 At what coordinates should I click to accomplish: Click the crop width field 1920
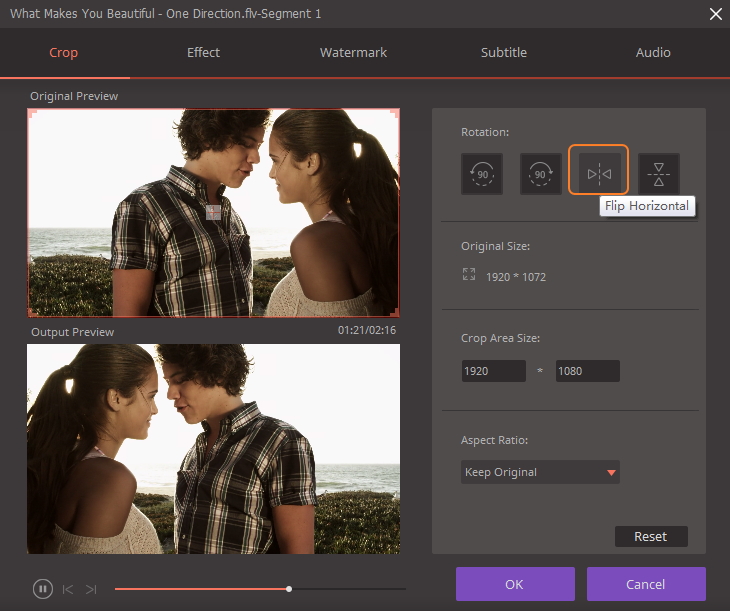493,371
